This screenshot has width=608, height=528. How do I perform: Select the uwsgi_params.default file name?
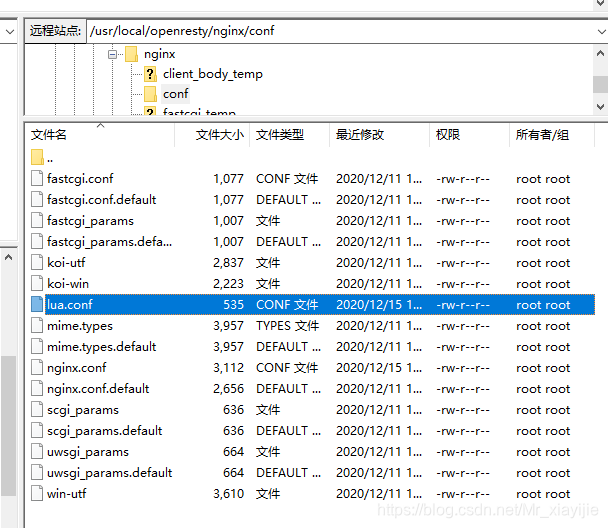109,473
